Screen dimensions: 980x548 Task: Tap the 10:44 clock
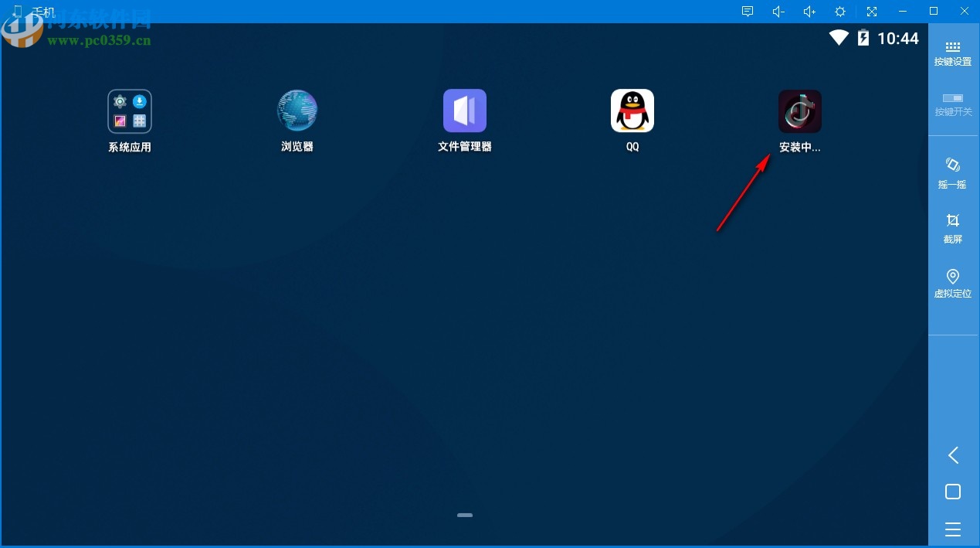(898, 39)
